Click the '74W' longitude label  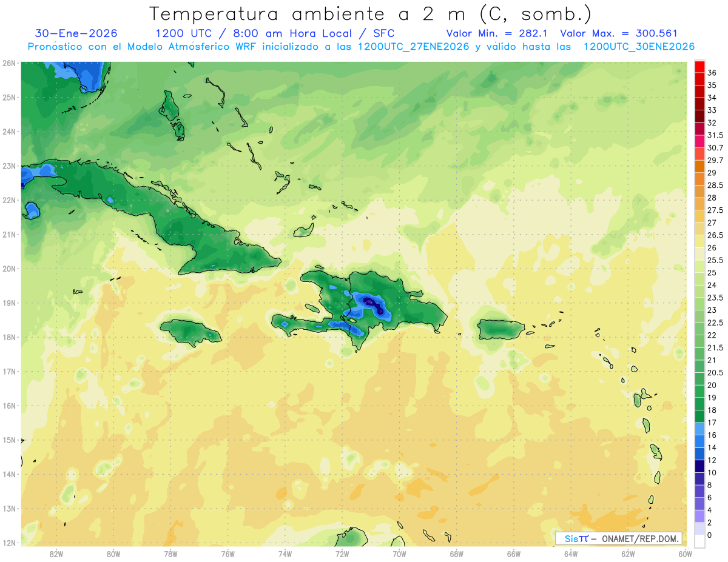pyautogui.click(x=285, y=554)
